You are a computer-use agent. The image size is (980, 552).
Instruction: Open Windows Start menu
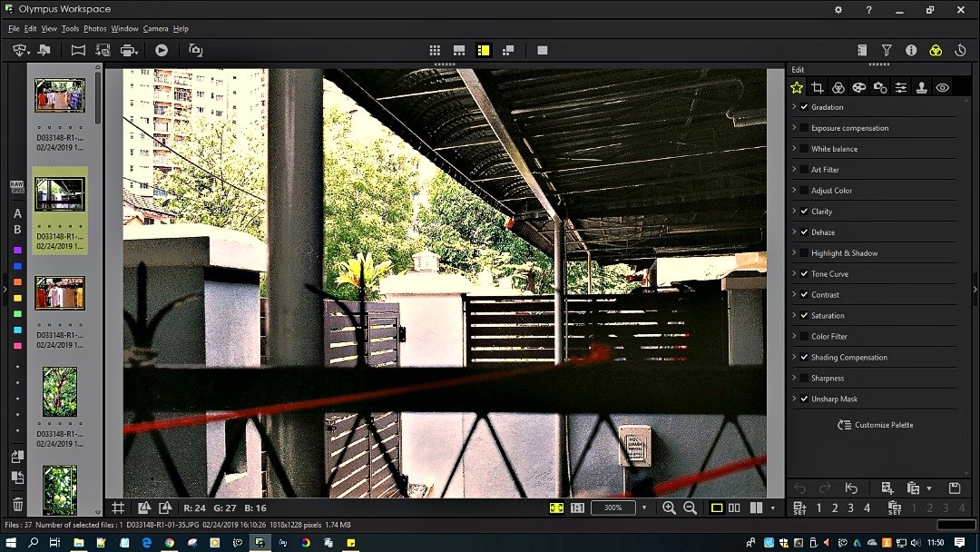[11, 543]
